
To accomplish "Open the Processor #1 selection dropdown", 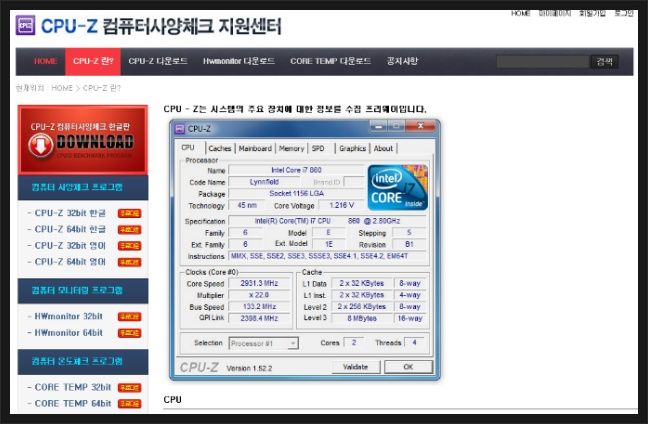I will [x=263, y=343].
